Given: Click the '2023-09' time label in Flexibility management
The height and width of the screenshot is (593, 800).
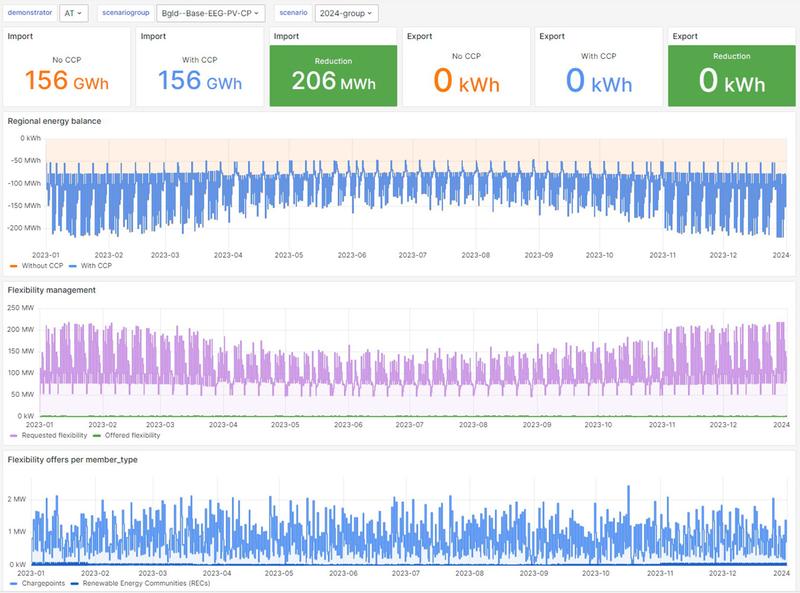Looking at the screenshot, I should [x=537, y=425].
